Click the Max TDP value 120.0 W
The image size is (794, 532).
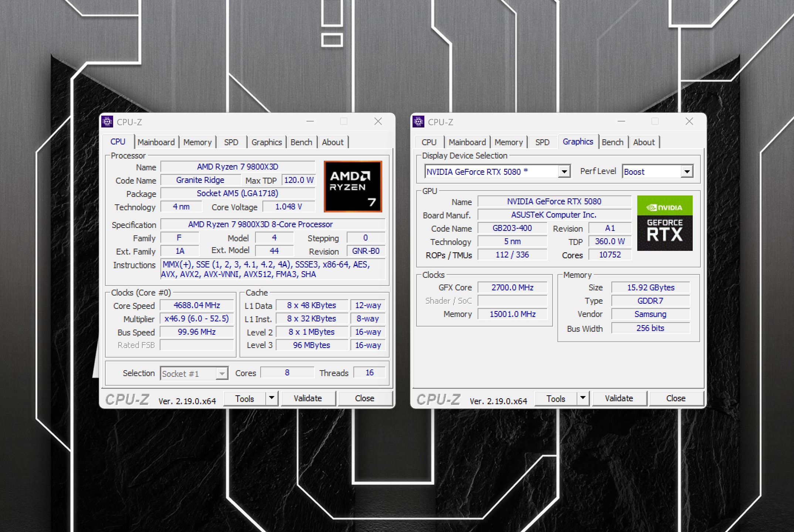tap(299, 180)
